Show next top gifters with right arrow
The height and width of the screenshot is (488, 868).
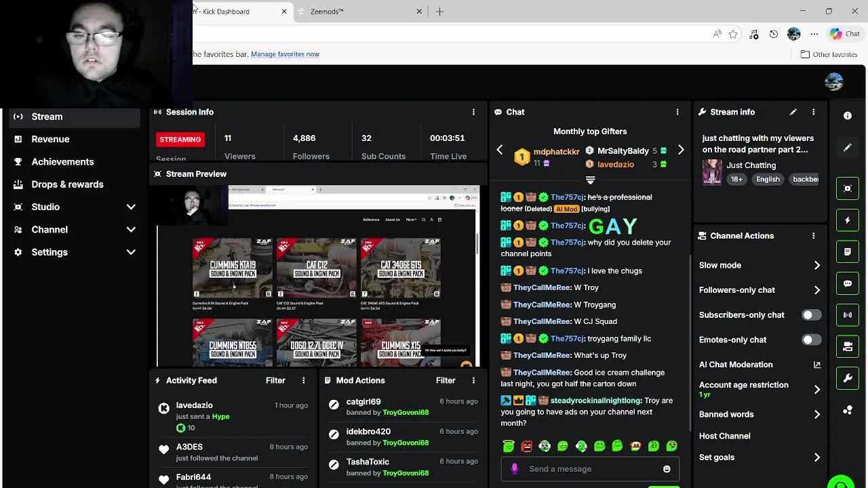point(681,150)
